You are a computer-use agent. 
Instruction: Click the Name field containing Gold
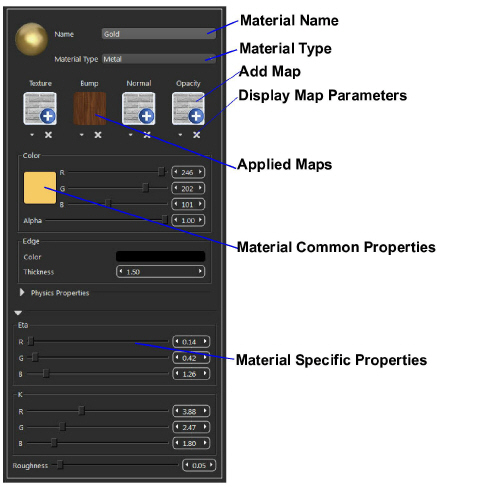click(159, 34)
